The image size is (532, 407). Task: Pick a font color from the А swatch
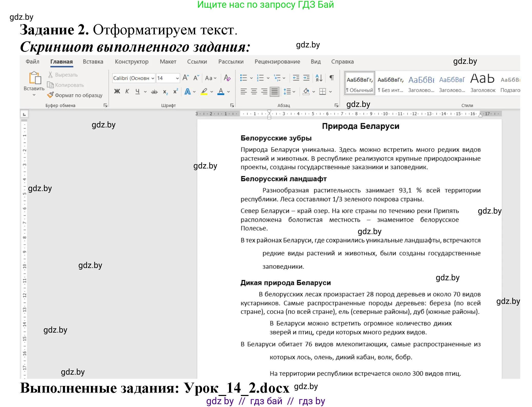coord(221,92)
